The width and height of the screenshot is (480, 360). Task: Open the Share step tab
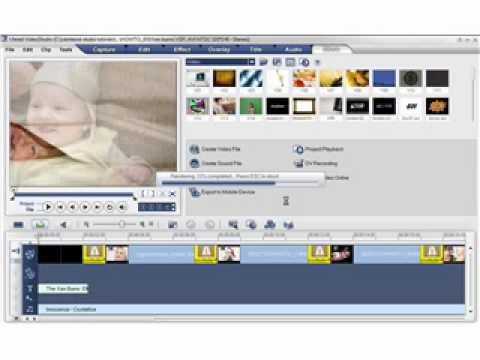[x=331, y=49]
